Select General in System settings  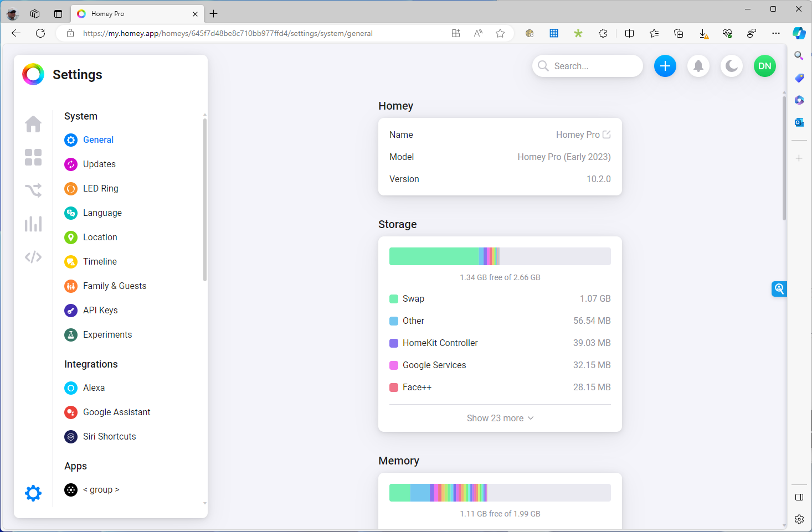tap(98, 140)
